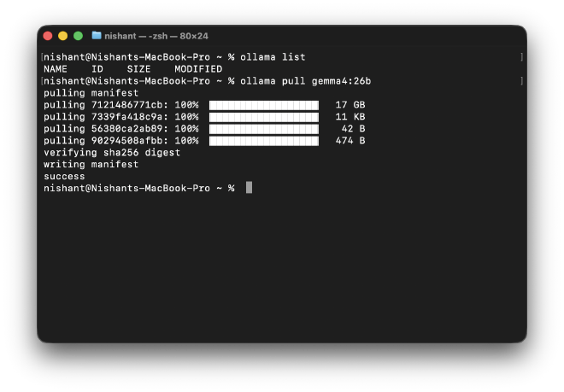Click the MODIFIED column header
564x392 pixels.
pos(198,69)
